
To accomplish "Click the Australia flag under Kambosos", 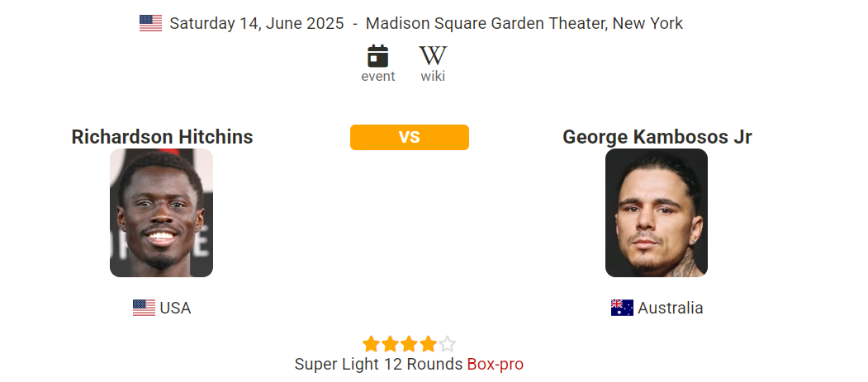I will tap(622, 308).
